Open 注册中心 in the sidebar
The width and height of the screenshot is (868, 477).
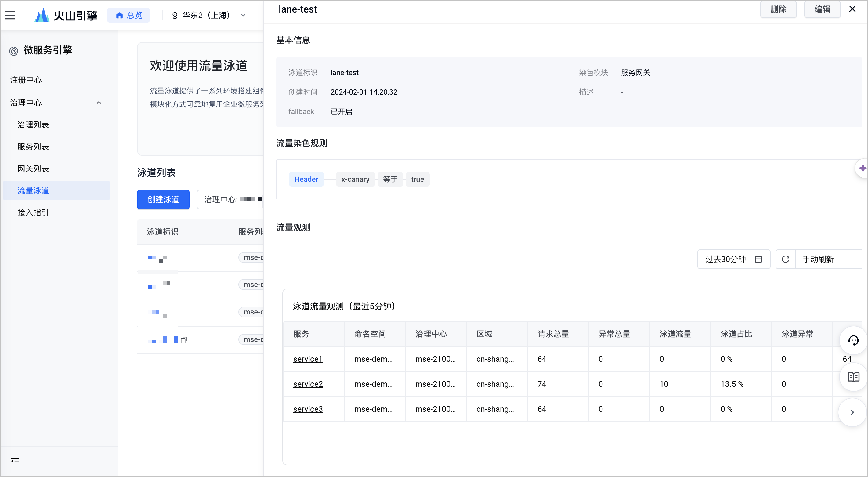point(26,80)
